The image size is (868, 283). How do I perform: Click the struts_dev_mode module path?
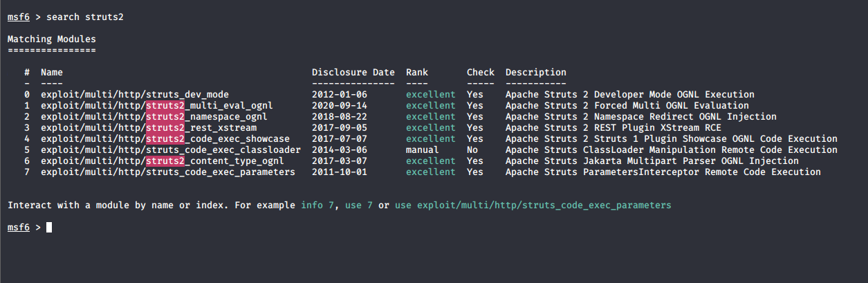pos(134,94)
